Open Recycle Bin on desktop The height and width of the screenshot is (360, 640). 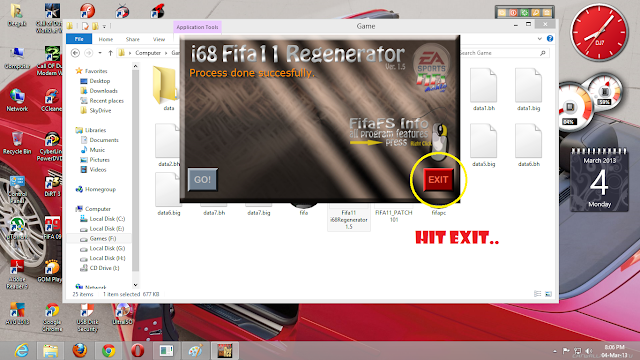17,143
